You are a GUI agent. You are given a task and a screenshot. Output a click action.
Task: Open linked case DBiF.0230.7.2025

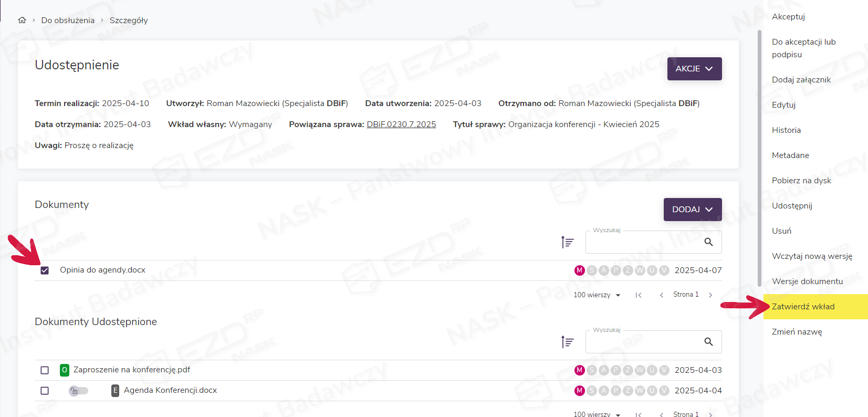401,124
